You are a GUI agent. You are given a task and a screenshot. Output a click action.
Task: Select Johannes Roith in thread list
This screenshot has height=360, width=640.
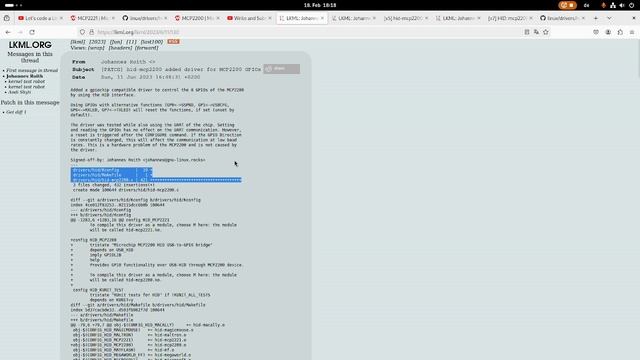point(24,76)
